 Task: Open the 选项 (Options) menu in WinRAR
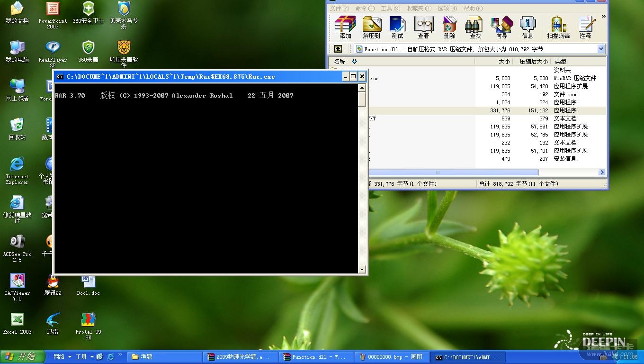(447, 8)
